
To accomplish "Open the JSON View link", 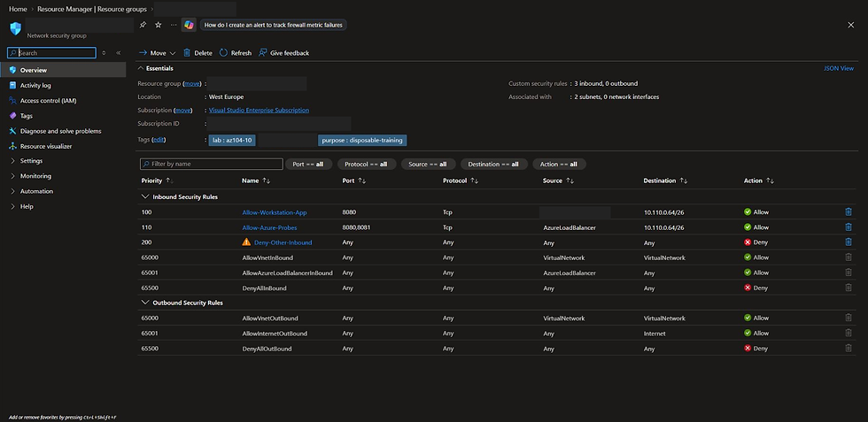I will coord(839,69).
